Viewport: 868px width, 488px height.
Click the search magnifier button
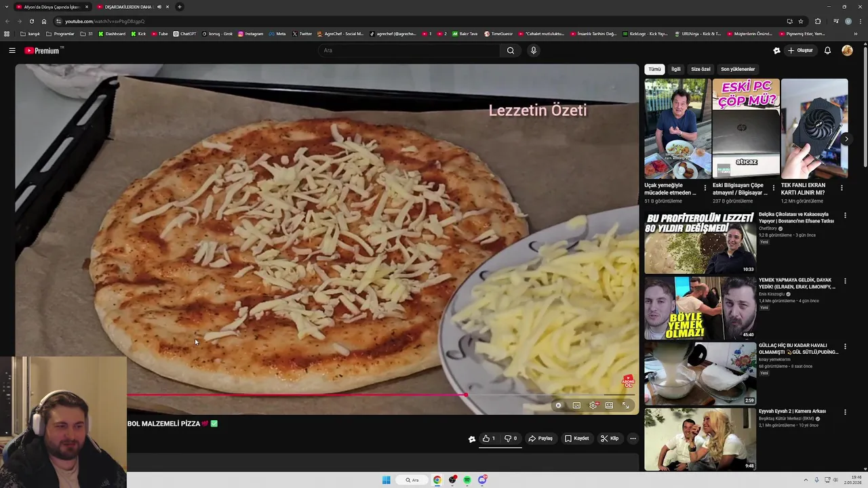(511, 50)
